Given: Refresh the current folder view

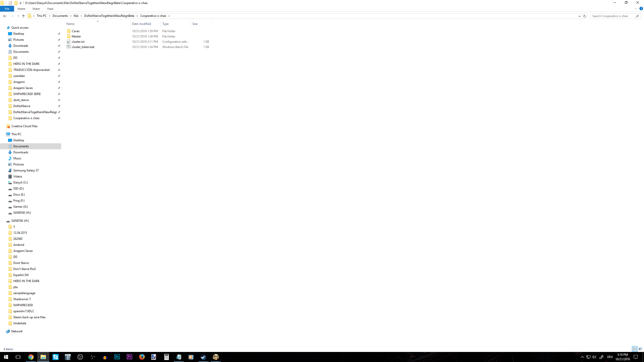Looking at the screenshot, I should coord(584,16).
